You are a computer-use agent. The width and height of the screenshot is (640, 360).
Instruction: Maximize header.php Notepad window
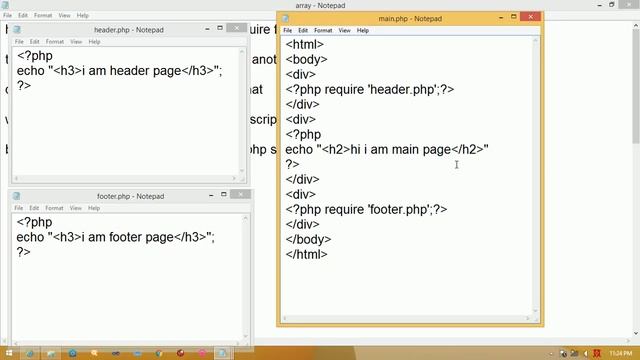(x=220, y=28)
